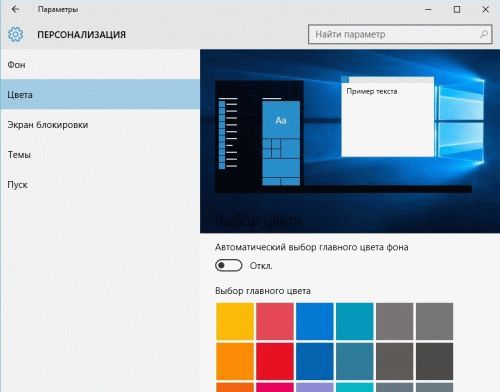500x392 pixels.
Task: Click the 'Выбор главного цвета' label
Action: pyautogui.click(x=263, y=291)
